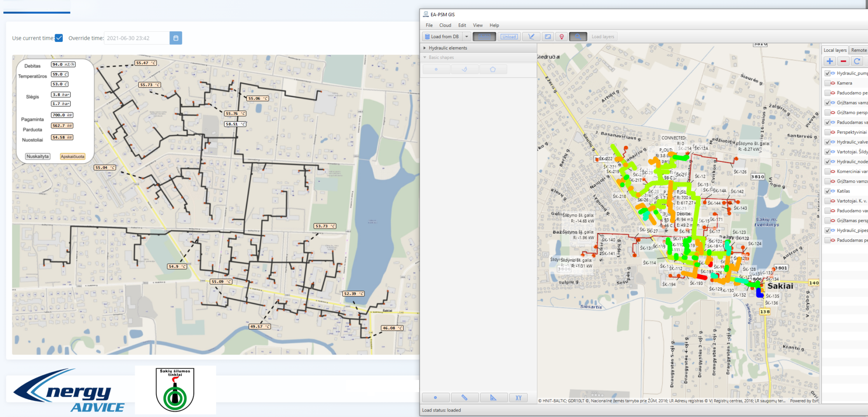Click the fit-to-extent frame icon
This screenshot has height=417, width=868.
point(548,37)
